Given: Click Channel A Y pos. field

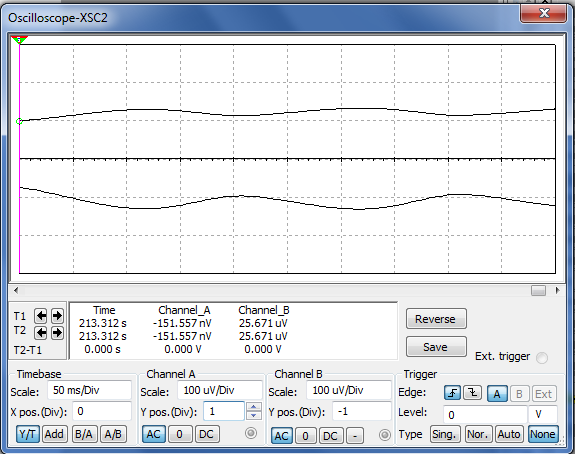Looking at the screenshot, I should [224, 411].
